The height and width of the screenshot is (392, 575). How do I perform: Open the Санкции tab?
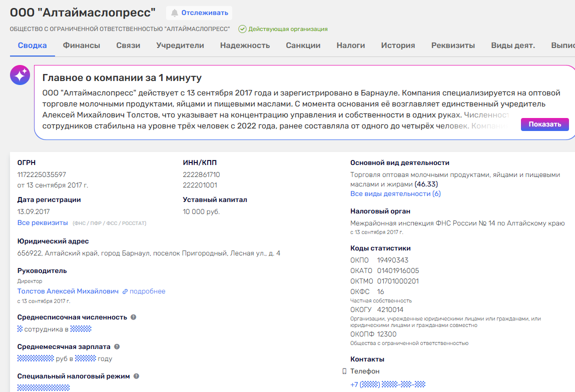pos(303,45)
